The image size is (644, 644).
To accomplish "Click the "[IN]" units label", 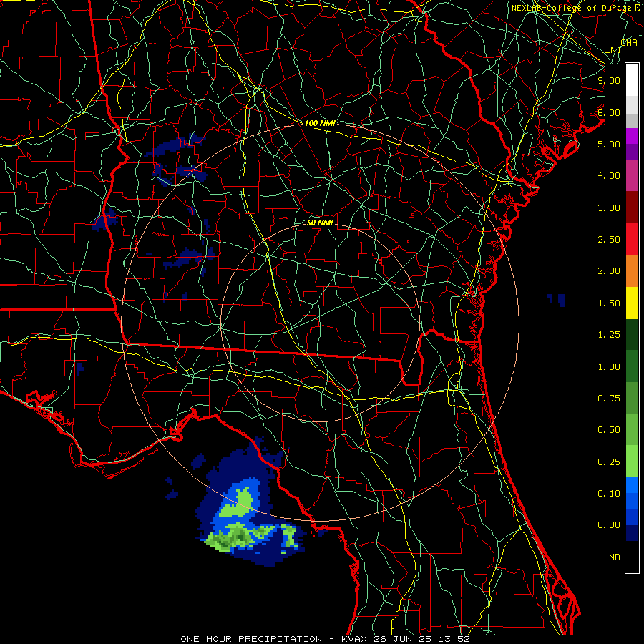I will [x=611, y=49].
